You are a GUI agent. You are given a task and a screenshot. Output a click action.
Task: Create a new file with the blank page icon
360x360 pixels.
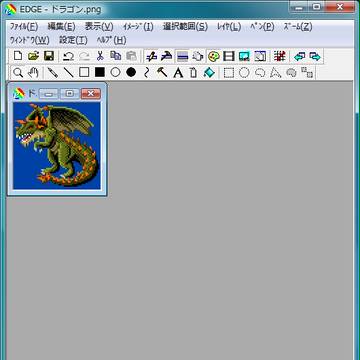[19, 56]
